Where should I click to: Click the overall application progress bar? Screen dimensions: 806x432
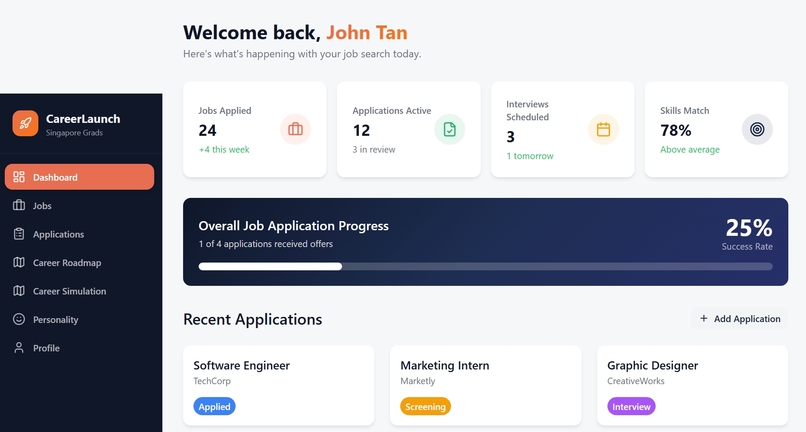[x=485, y=266]
